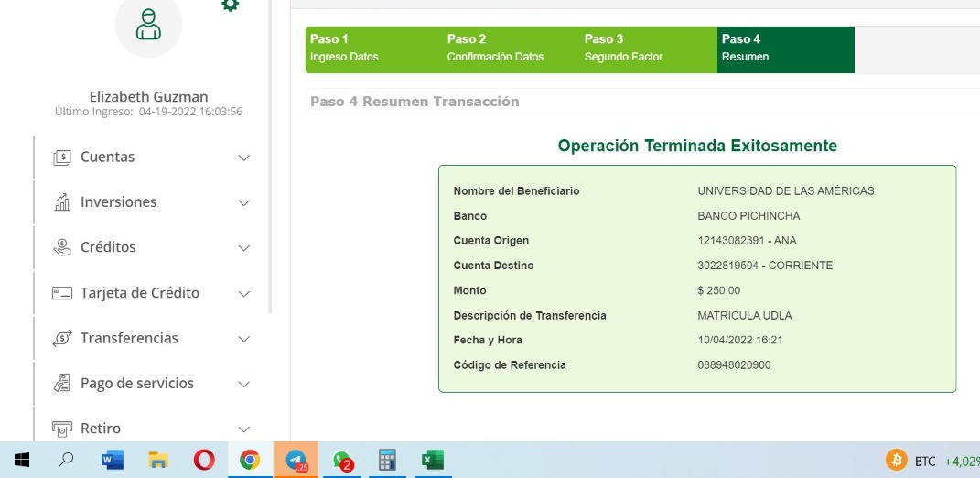Click the Cuentas sidebar icon

(62, 158)
